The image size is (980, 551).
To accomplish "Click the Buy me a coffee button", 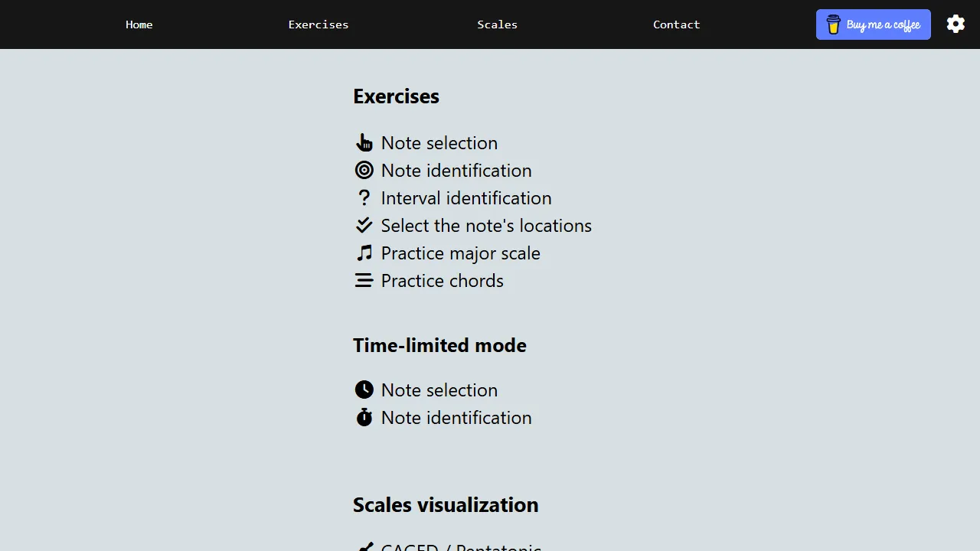I will coord(873,24).
